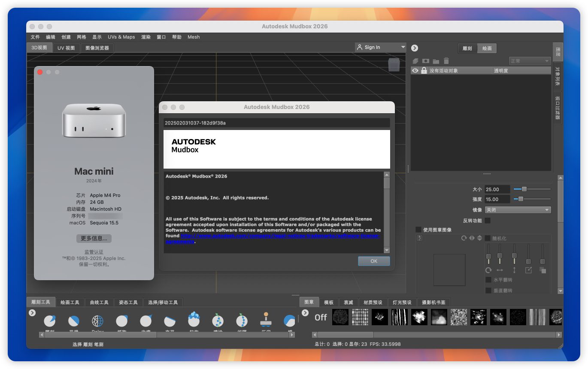The height and width of the screenshot is (369, 588).
Task: Click the layer folder icon
Action: [436, 61]
